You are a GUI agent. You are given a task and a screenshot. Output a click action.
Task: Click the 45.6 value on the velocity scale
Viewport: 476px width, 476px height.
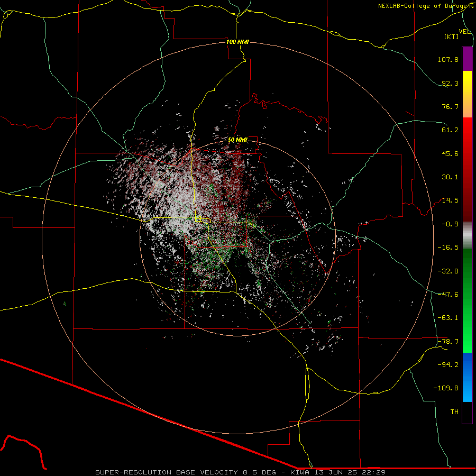pyautogui.click(x=450, y=153)
